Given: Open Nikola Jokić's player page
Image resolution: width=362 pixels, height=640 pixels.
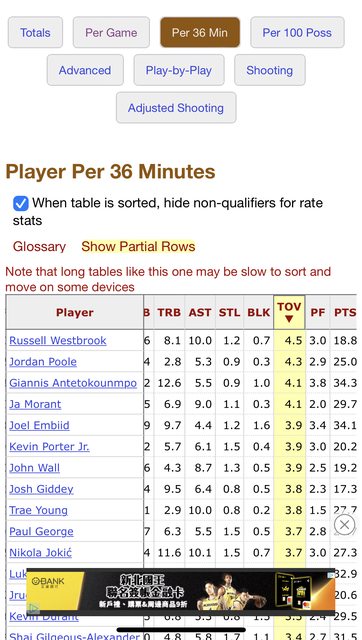Looking at the screenshot, I should 40,553.
